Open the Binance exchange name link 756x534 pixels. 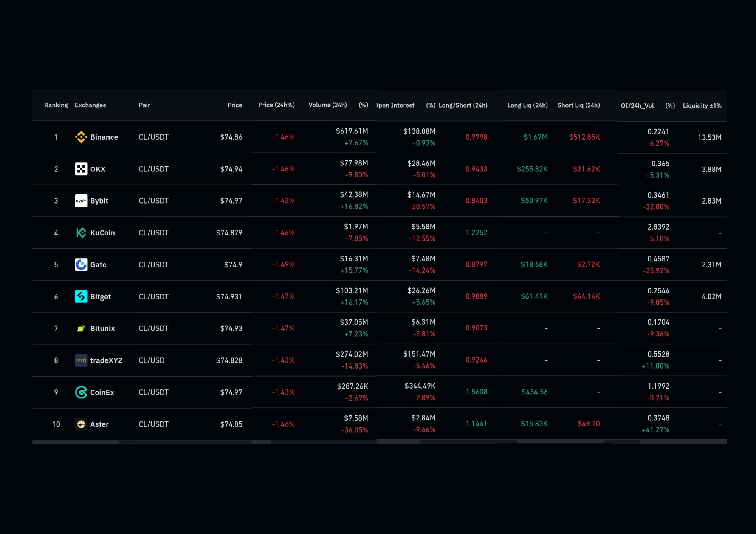click(104, 137)
